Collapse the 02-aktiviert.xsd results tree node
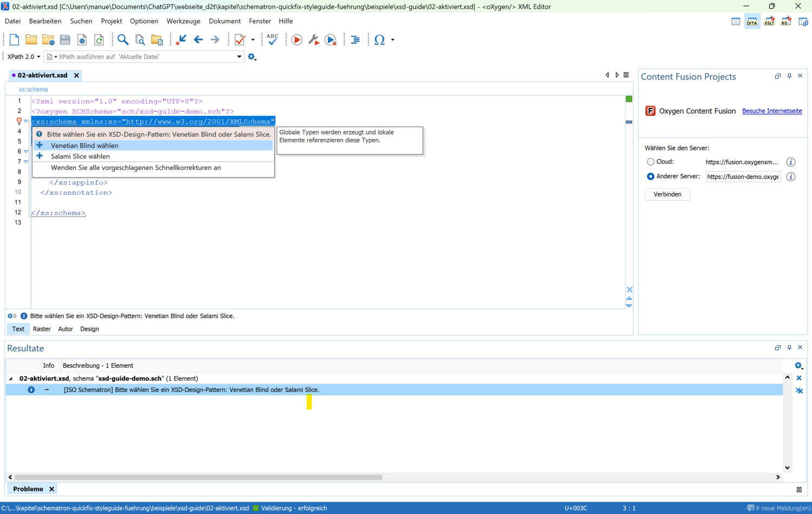The width and height of the screenshot is (812, 514). point(11,379)
